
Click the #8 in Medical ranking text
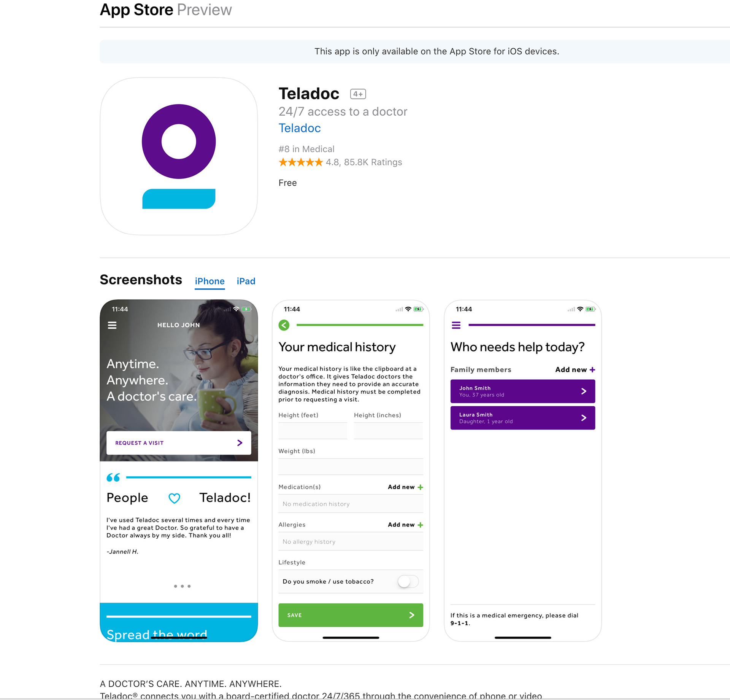tap(306, 149)
